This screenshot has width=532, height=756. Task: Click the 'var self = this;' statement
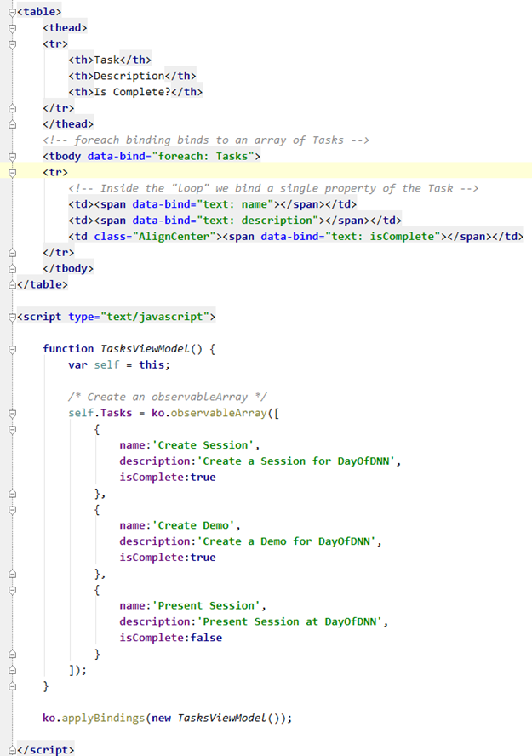click(x=119, y=365)
